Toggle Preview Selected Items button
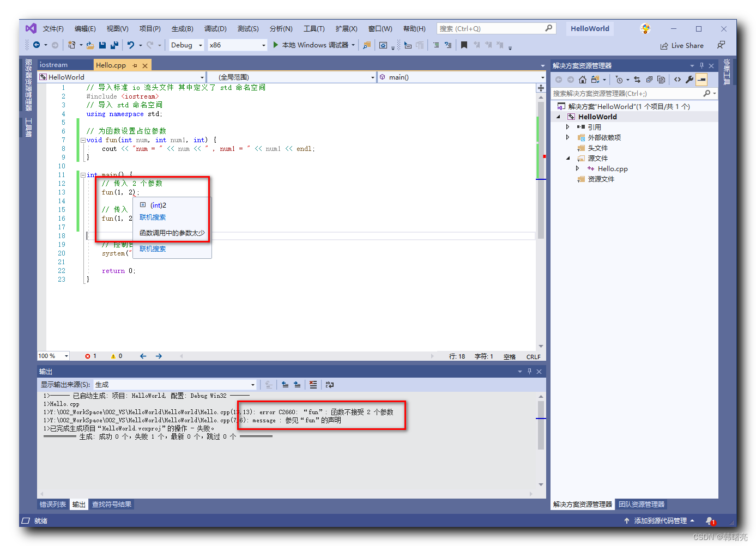Viewport: 756px width, 546px height. [x=702, y=80]
